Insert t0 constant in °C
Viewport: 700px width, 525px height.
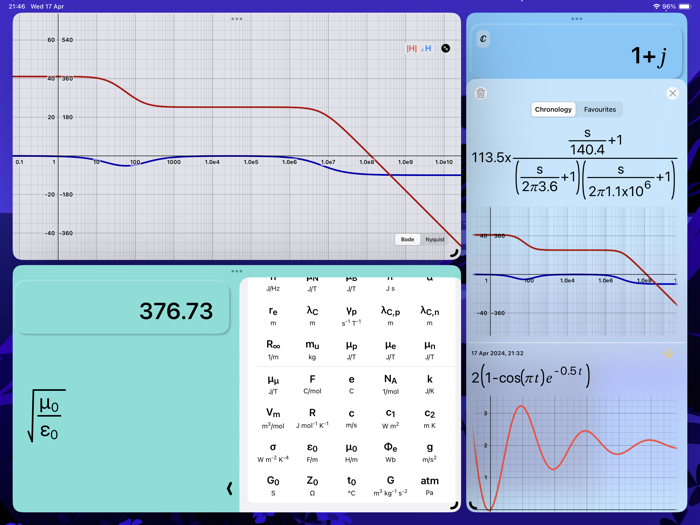[x=351, y=486]
